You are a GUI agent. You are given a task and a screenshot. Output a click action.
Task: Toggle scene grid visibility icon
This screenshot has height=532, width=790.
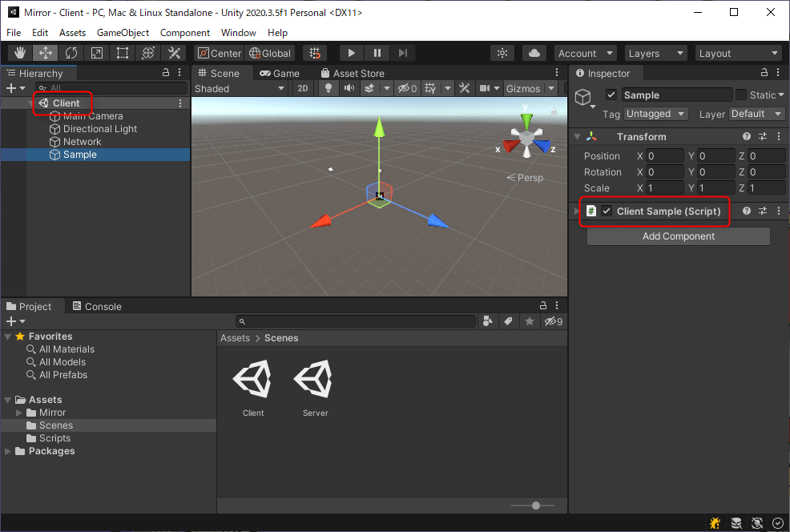click(x=430, y=89)
